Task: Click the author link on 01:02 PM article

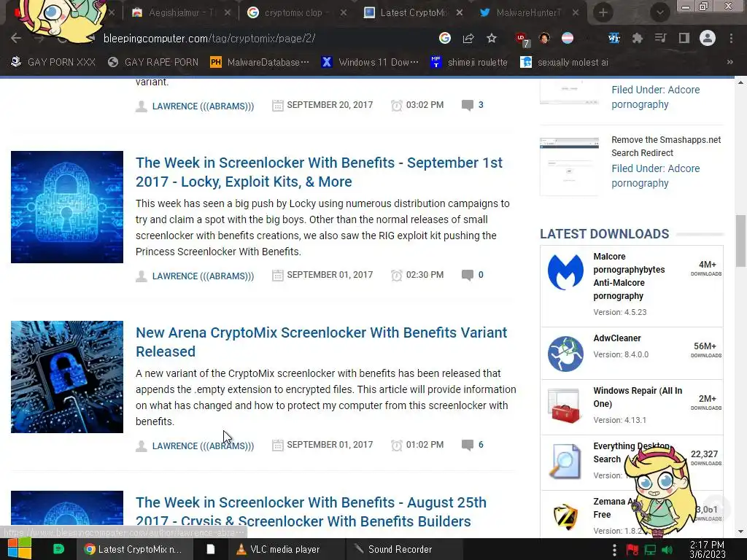Action: (x=203, y=446)
